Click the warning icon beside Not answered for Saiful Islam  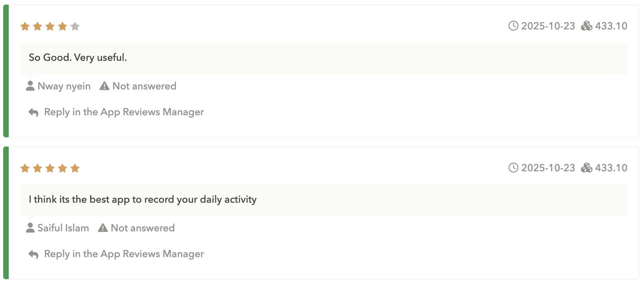point(103,227)
